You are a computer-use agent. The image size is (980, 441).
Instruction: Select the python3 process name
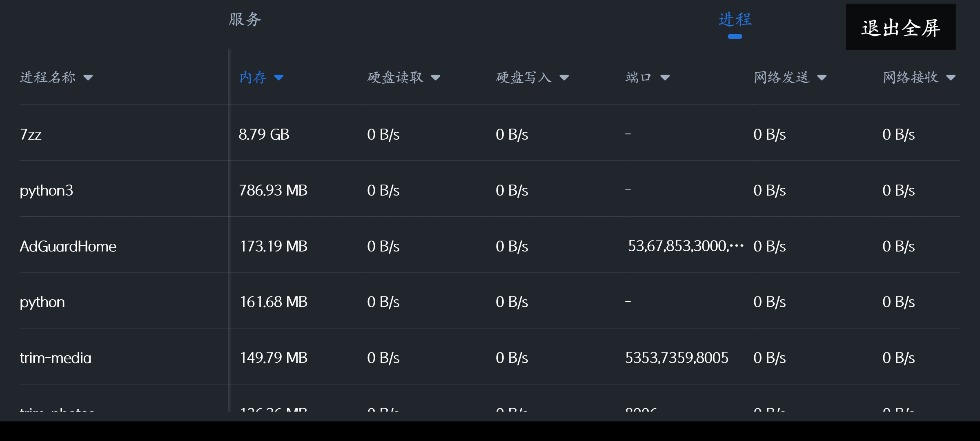pos(47,191)
